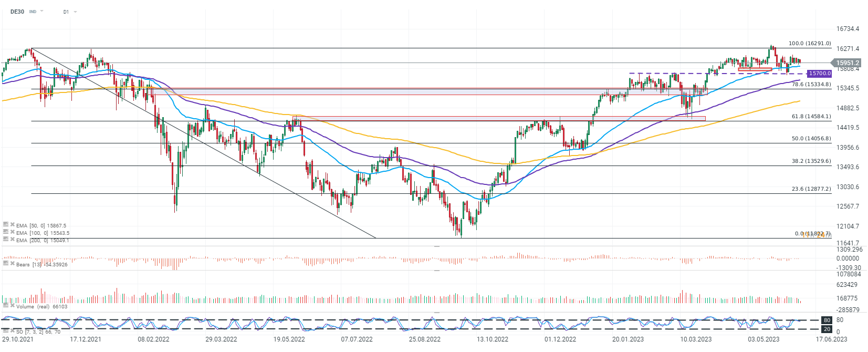Open settings icon for Volume indicator
Image resolution: width=868 pixels, height=352 pixels.
pos(6,305)
